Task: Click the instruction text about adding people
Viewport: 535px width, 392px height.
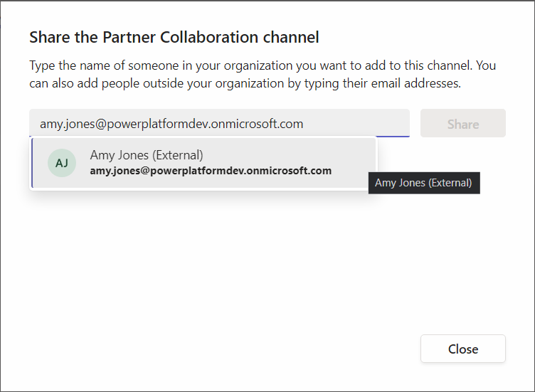Action: click(263, 65)
